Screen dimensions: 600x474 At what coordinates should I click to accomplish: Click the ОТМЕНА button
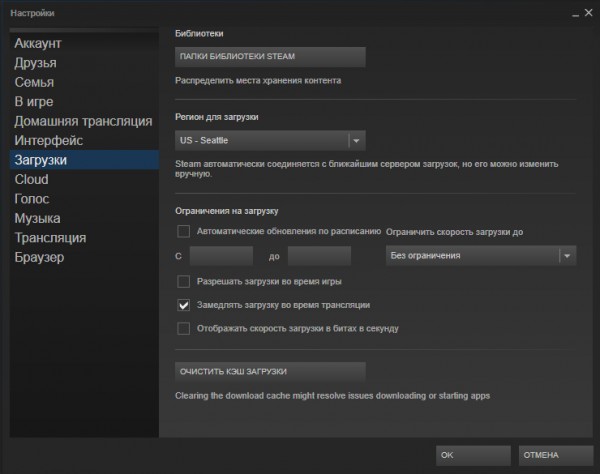556,455
